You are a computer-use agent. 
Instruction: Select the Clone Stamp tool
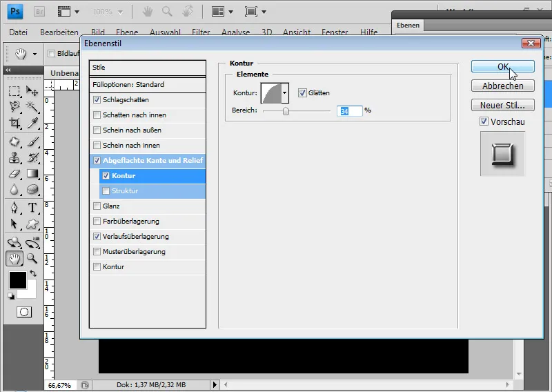click(14, 157)
